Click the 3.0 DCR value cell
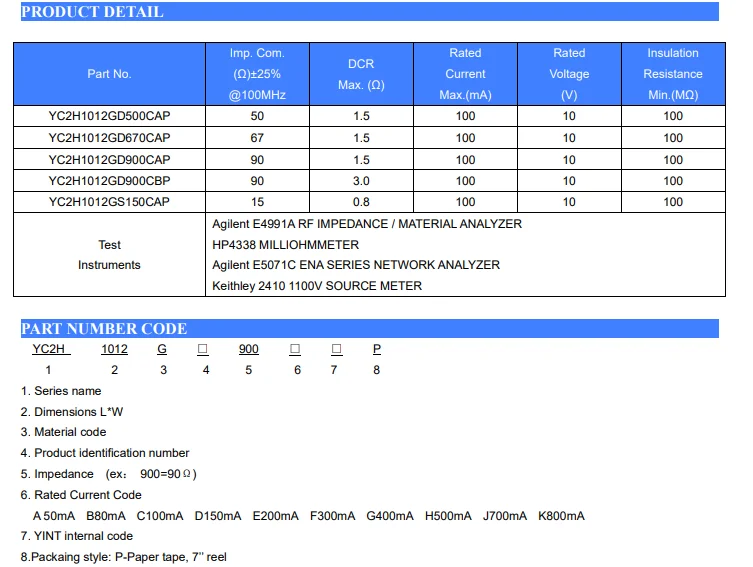753x567 pixels. [x=361, y=181]
